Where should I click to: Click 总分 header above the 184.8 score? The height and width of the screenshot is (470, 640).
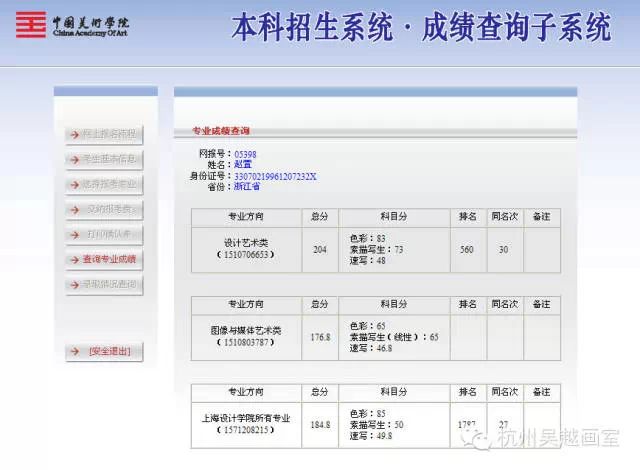click(x=320, y=392)
